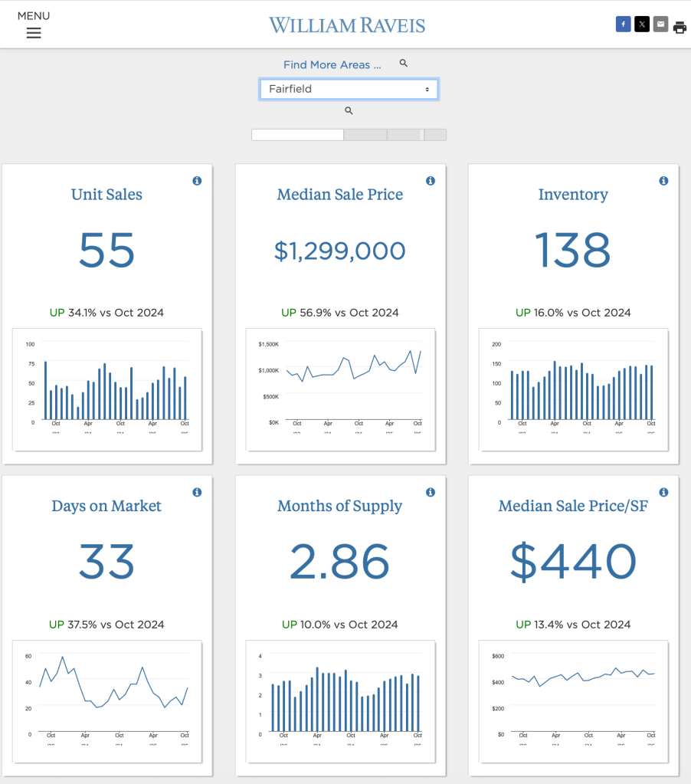Select the second gray segment of filter bar

[365, 135]
